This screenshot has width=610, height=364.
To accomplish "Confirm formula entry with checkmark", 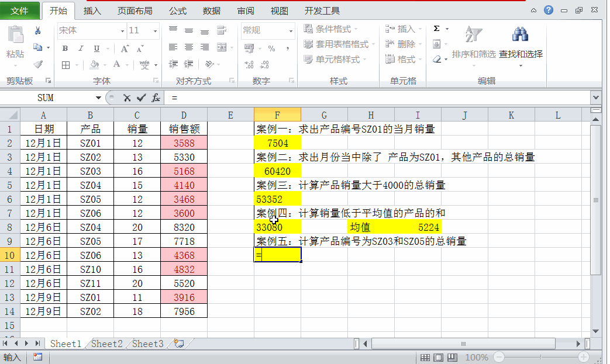I will coord(141,98).
